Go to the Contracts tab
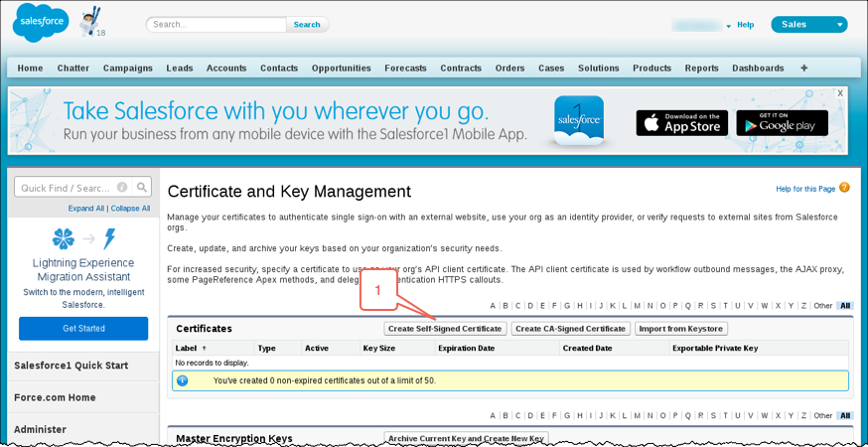 click(x=461, y=69)
